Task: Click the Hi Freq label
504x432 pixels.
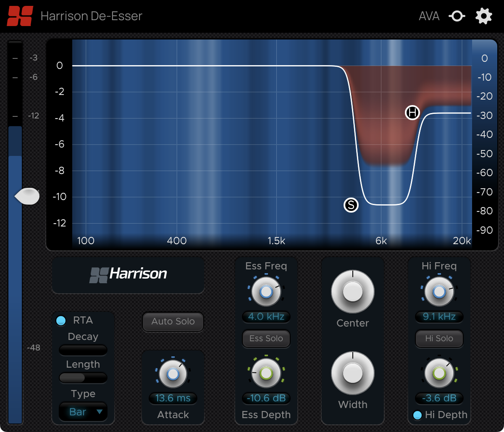Action: tap(439, 266)
